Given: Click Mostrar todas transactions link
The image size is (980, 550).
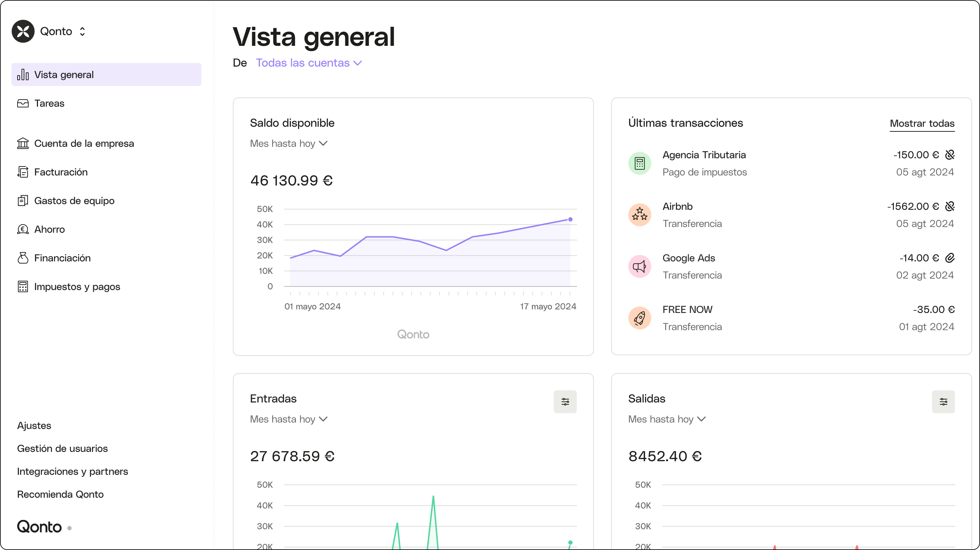Looking at the screenshot, I should pyautogui.click(x=922, y=123).
